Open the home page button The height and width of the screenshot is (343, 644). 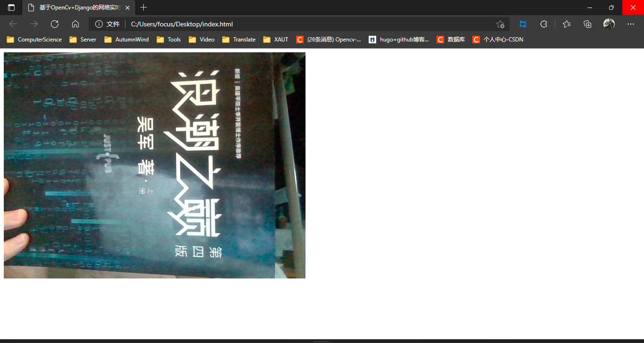[x=75, y=24]
